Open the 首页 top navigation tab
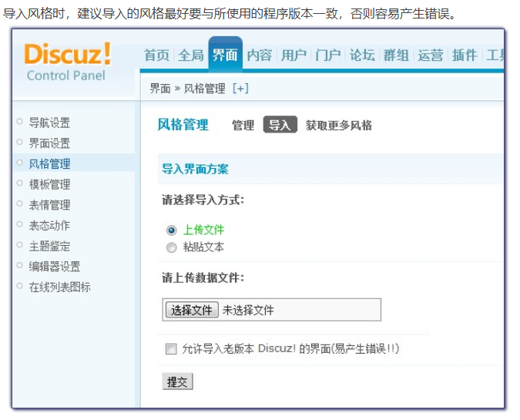The image size is (520, 420). pos(157,55)
